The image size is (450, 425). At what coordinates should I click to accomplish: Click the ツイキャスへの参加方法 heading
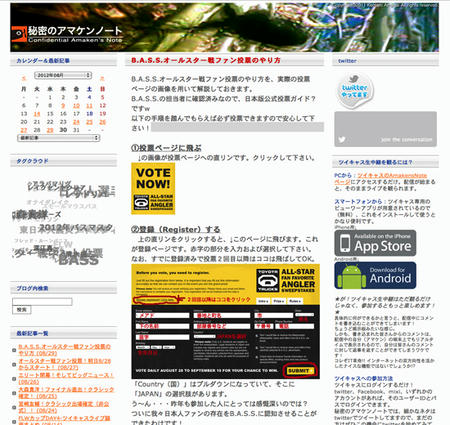(x=364, y=378)
